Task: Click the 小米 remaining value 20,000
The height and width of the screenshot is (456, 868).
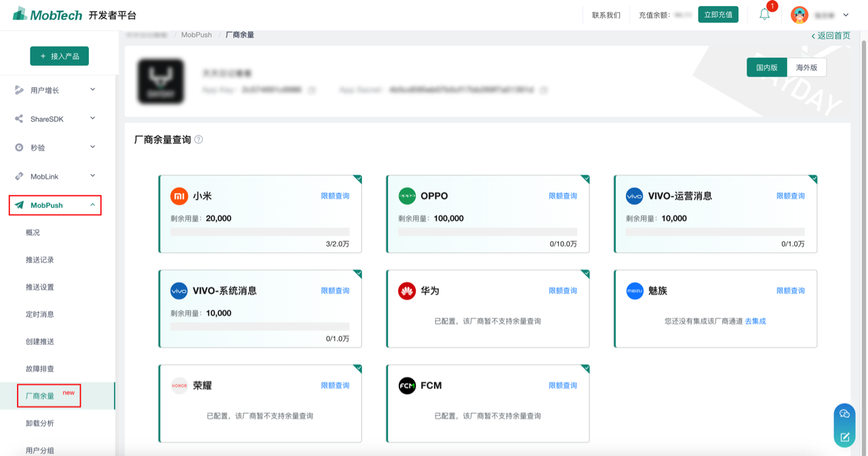Action: [x=218, y=218]
